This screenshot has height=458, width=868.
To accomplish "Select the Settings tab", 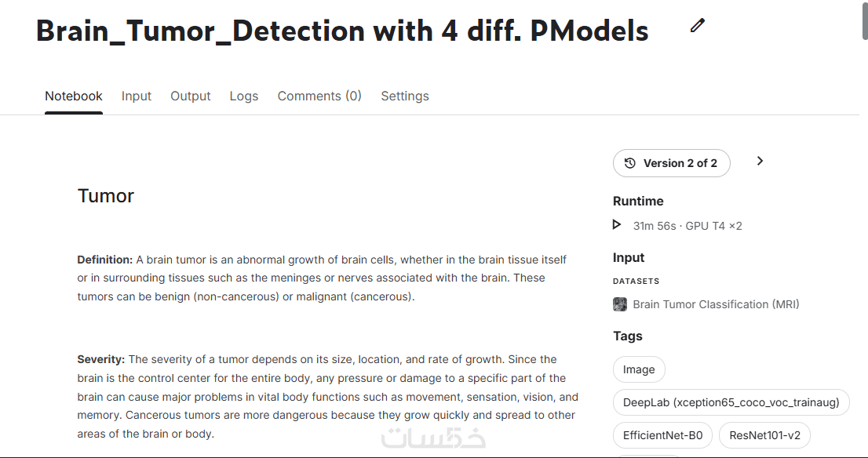I will pos(405,96).
